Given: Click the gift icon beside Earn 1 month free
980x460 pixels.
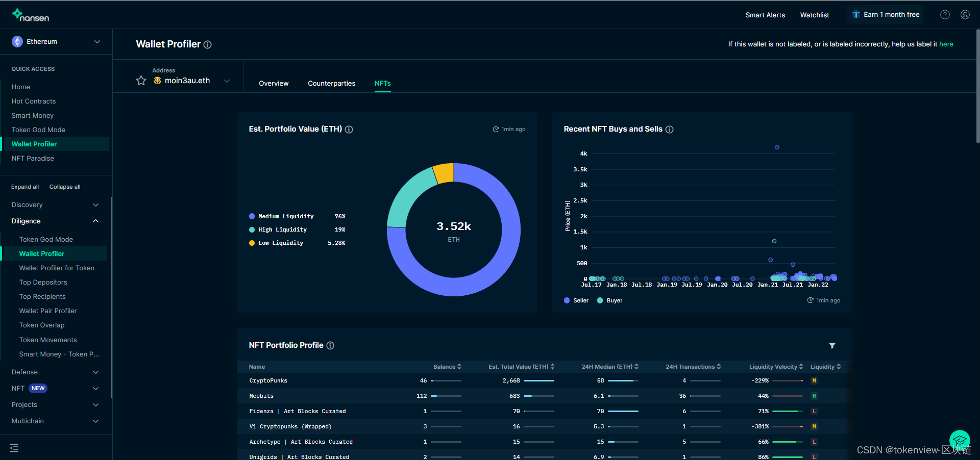Looking at the screenshot, I should [x=856, y=15].
